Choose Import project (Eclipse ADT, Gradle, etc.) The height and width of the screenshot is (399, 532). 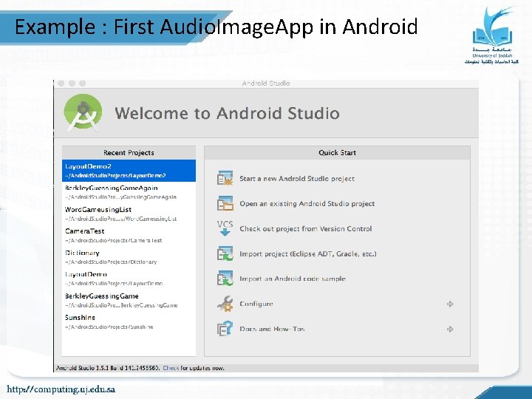click(x=308, y=253)
